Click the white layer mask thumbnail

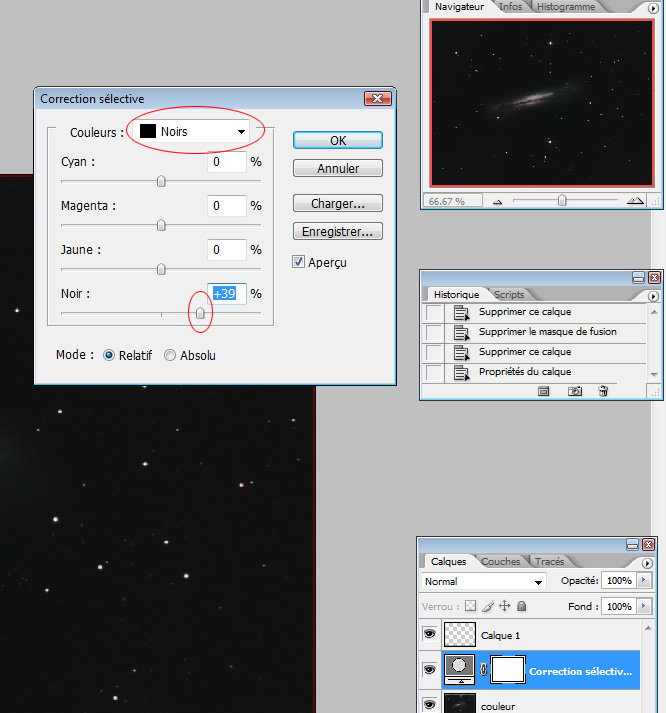508,669
